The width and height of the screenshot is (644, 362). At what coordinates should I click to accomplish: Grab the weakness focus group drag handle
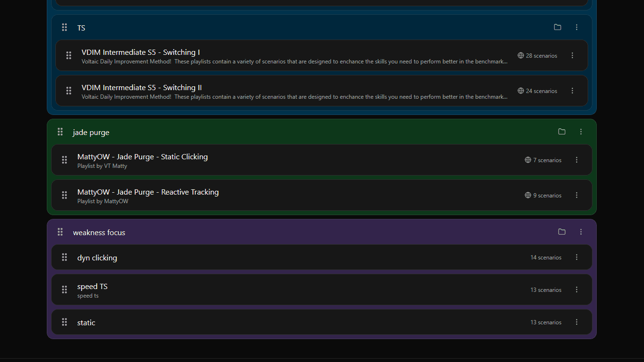point(60,232)
